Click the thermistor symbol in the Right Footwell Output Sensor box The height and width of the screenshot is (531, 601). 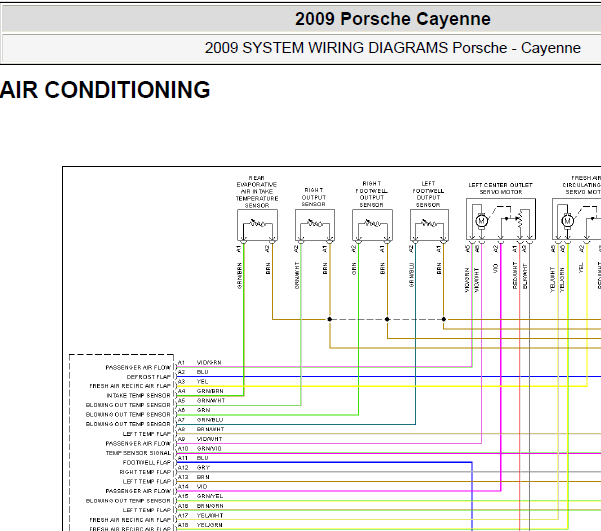point(372,223)
